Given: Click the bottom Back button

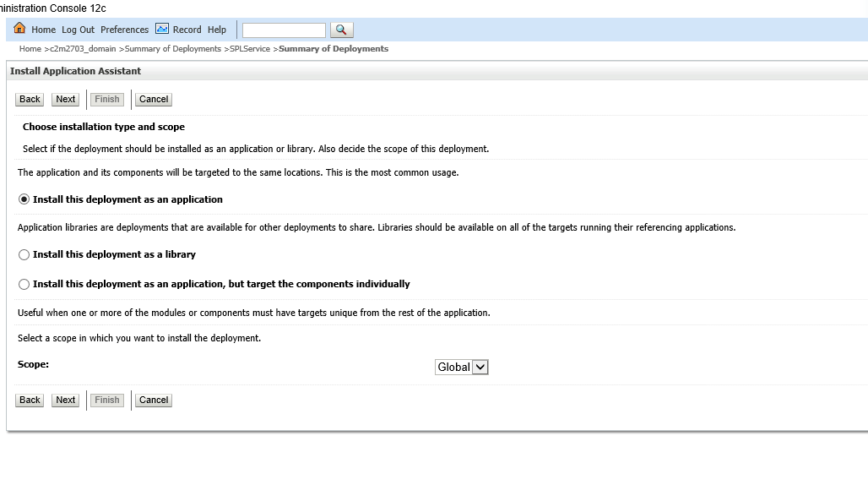Looking at the screenshot, I should [30, 400].
